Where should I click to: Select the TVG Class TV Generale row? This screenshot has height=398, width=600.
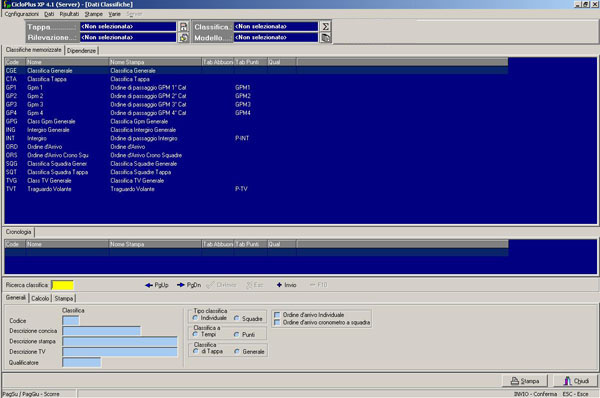point(256,180)
